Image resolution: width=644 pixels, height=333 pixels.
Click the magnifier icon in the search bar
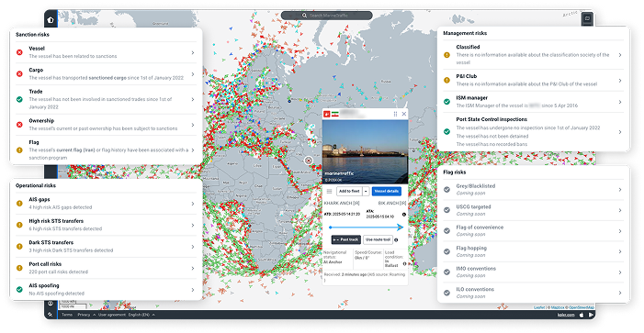point(304,16)
